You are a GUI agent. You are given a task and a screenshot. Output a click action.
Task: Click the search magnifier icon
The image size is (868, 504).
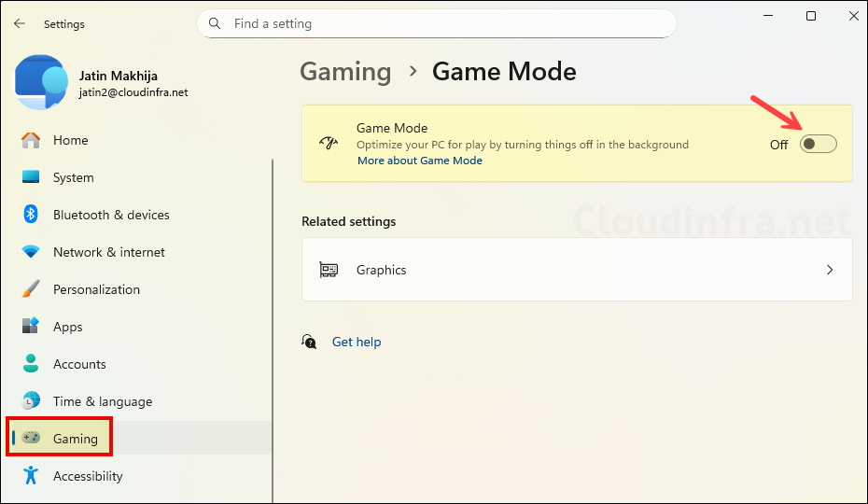click(x=215, y=23)
